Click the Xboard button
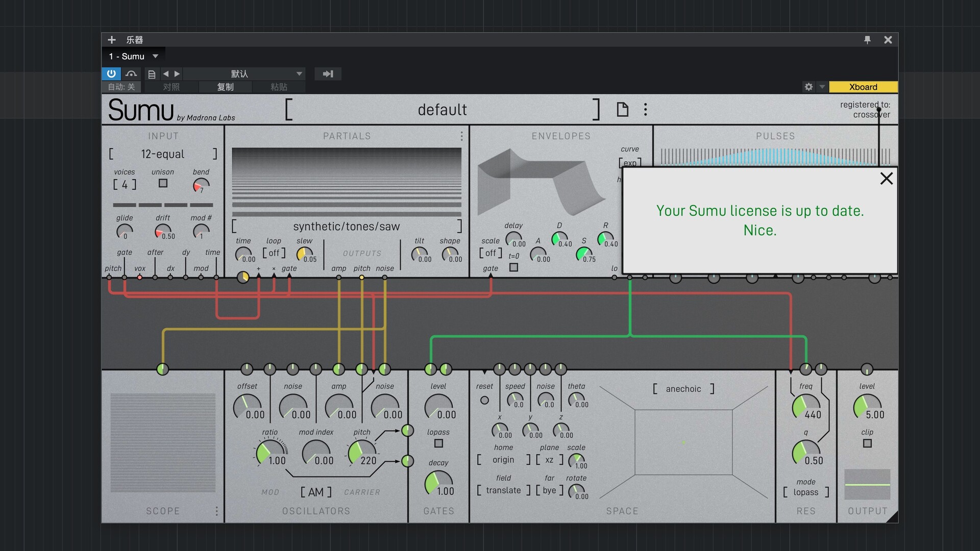The width and height of the screenshot is (980, 551). [863, 87]
